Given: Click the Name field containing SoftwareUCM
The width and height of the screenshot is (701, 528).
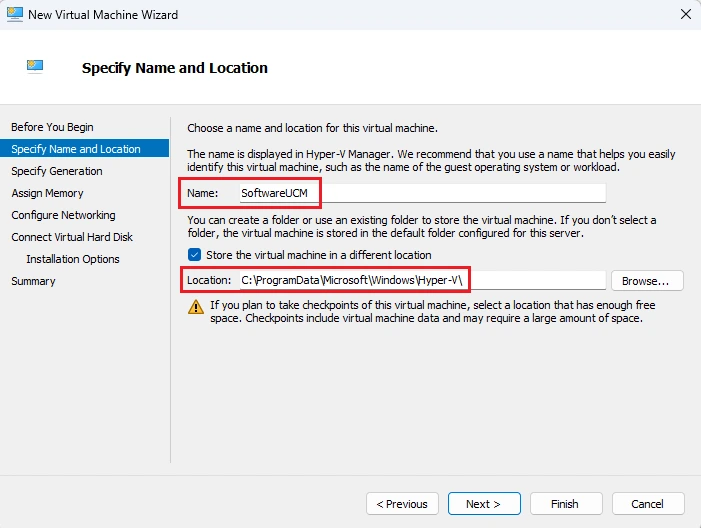Looking at the screenshot, I should click(422, 193).
